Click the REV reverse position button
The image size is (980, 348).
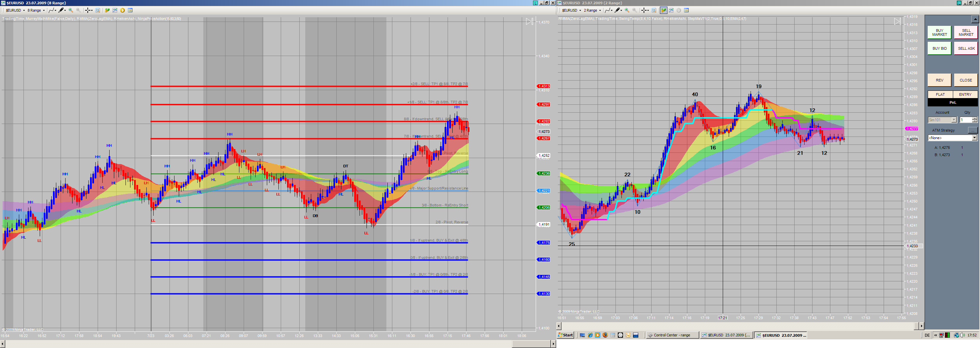(939, 80)
